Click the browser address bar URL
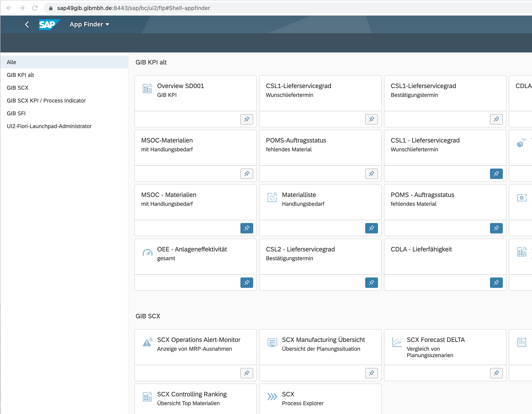Viewport: 532px width, 414px height. pyautogui.click(x=133, y=8)
